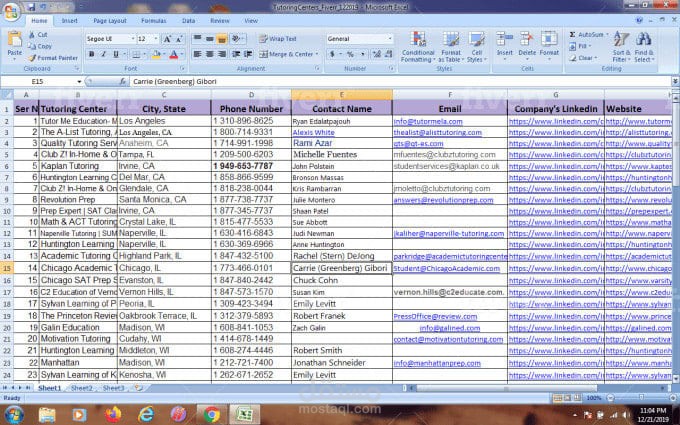The height and width of the screenshot is (425, 680).
Task: Open the Sheet2 worksheet tab
Action: (x=82, y=388)
